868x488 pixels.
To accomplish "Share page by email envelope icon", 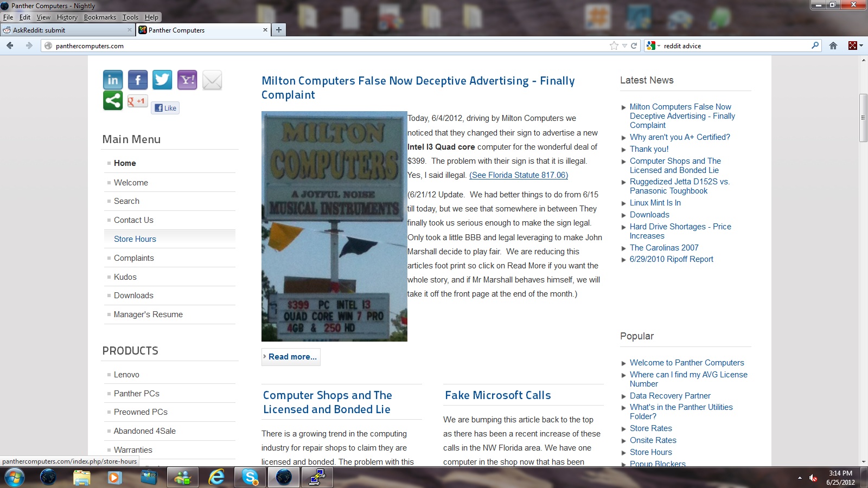I will (212, 80).
